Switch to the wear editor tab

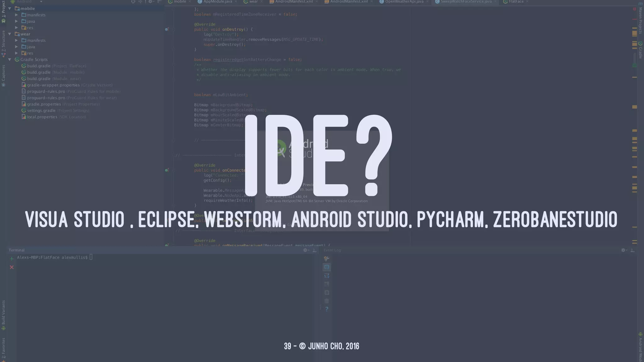[253, 2]
